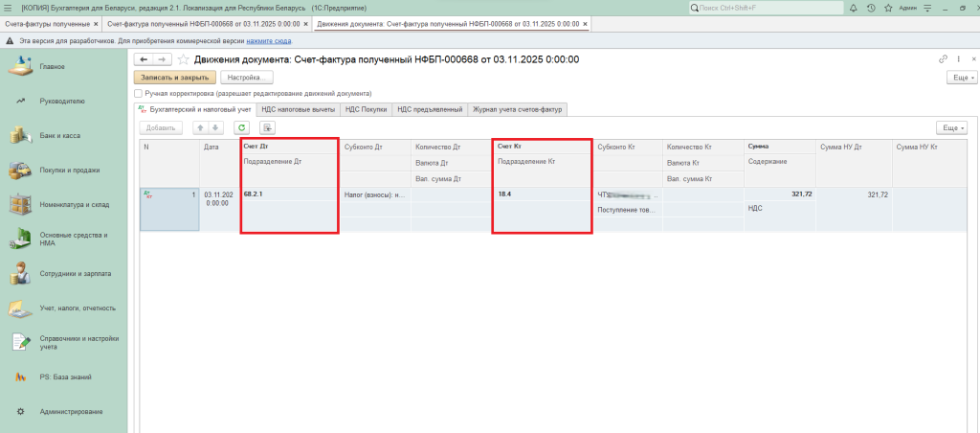Enable Ручная корректировка checkbox
The width and height of the screenshot is (980, 433).
coord(139,94)
